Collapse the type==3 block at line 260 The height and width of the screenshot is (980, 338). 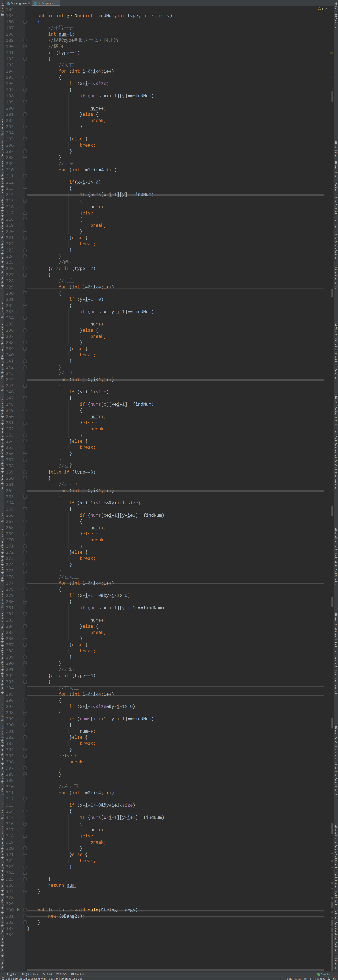pos(25,478)
